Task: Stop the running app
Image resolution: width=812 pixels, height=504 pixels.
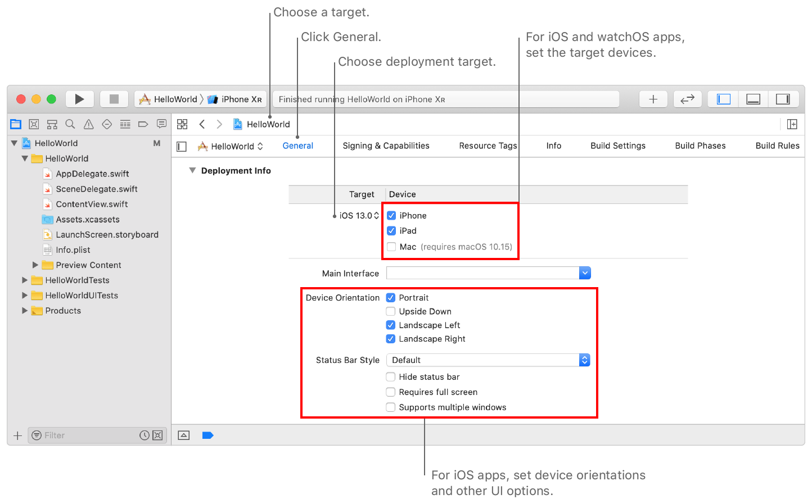Action: 114,99
